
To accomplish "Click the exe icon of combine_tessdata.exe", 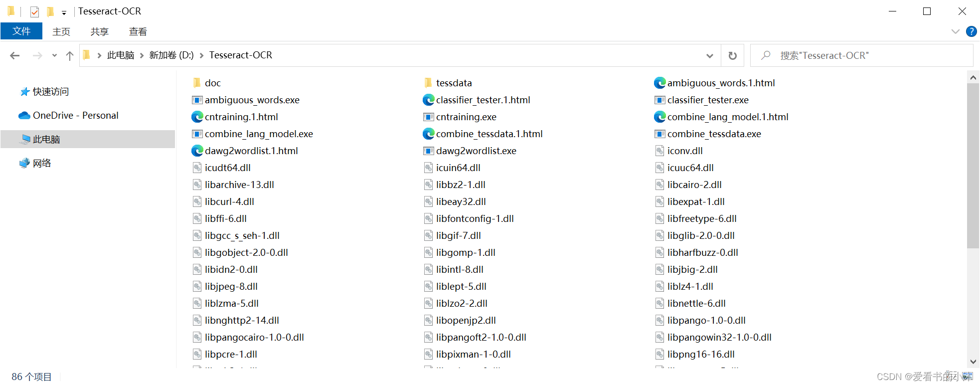I will pos(660,134).
